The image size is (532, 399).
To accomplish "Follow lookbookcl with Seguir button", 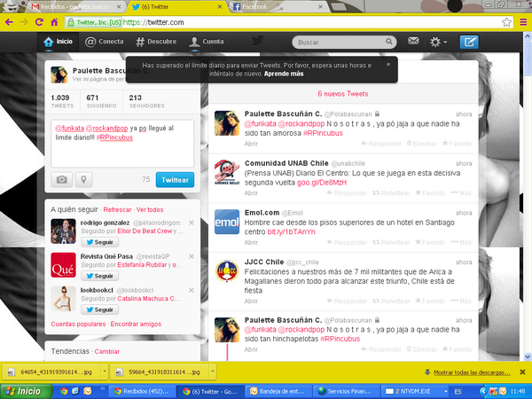I will (99, 309).
